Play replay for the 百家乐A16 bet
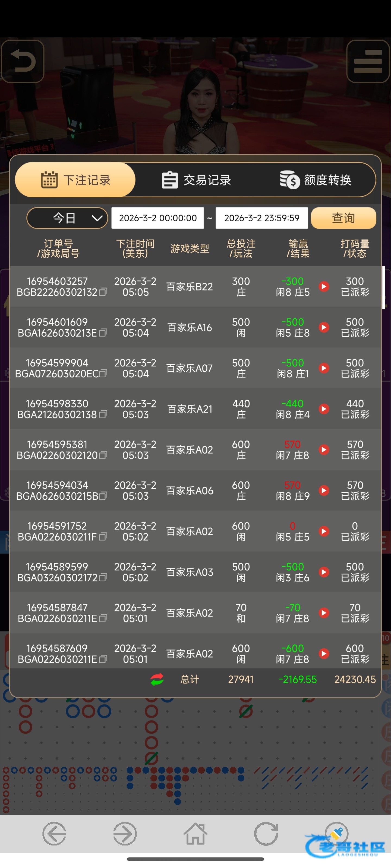The image size is (391, 868). pos(324,327)
